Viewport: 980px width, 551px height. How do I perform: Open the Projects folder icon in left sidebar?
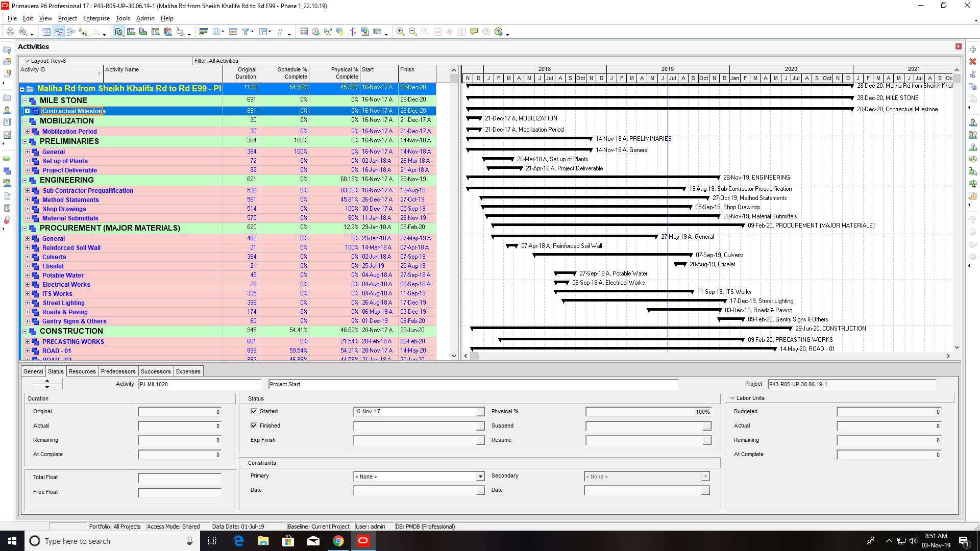pyautogui.click(x=7, y=98)
